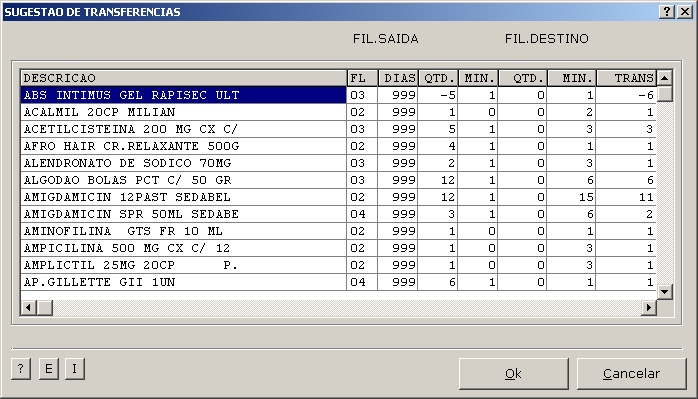Click QTD value 12 in ALGODAO BOLAS row

tap(438, 180)
